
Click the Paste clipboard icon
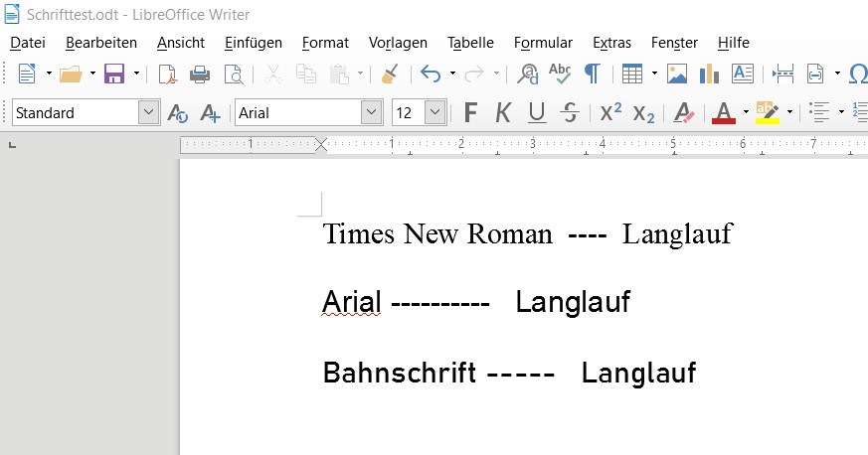coord(339,74)
